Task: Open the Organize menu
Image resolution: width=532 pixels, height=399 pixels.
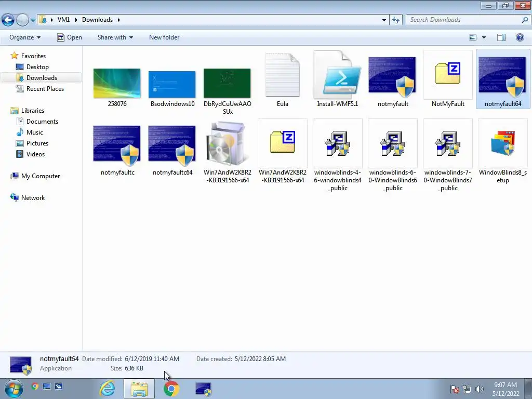Action: click(25, 37)
